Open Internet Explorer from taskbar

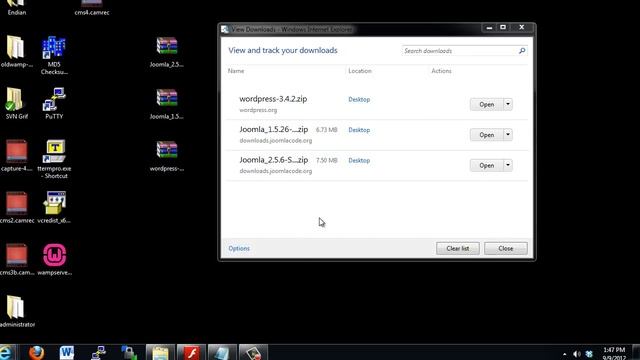click(x=6, y=352)
